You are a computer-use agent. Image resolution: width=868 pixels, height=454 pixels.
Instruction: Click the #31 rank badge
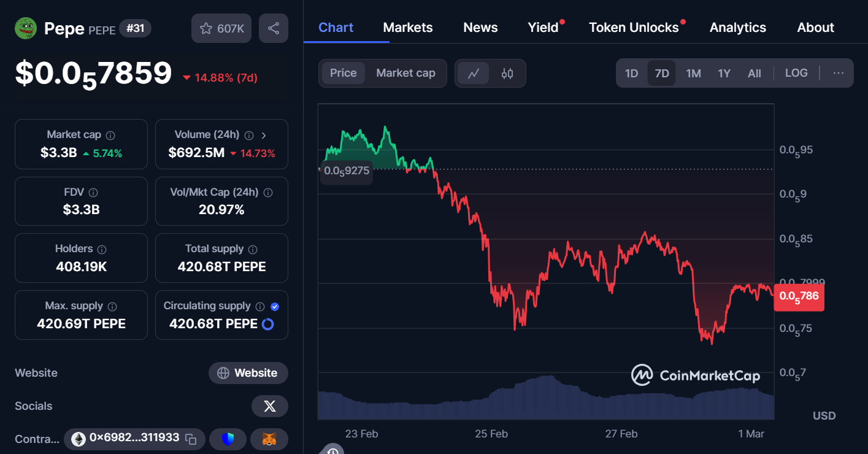click(x=135, y=28)
